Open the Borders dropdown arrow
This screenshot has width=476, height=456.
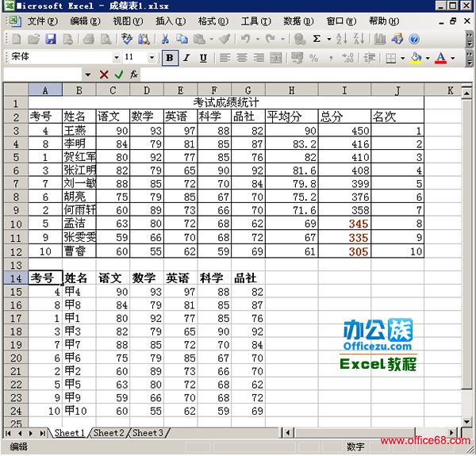click(402, 58)
